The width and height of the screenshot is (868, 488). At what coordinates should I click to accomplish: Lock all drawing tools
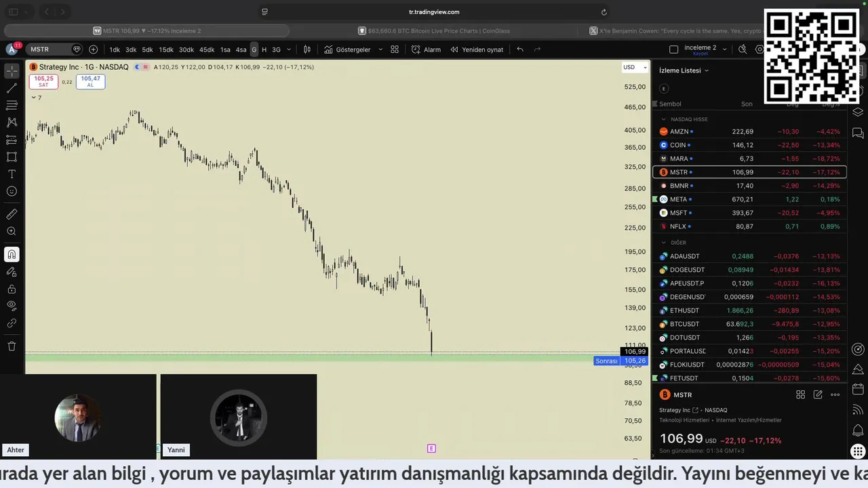pyautogui.click(x=12, y=289)
